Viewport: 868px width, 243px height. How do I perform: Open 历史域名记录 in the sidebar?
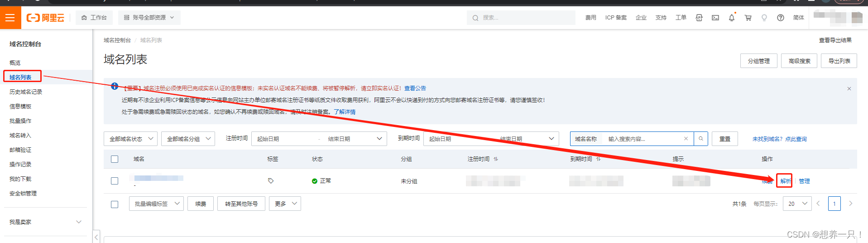pos(26,92)
